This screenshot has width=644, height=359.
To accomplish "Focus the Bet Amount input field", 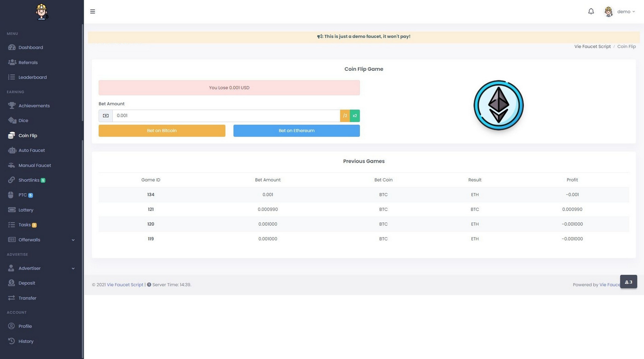I will pos(226,116).
